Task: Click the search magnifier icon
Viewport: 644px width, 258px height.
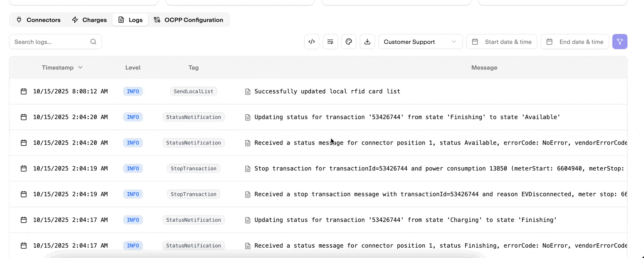Action: tap(93, 41)
